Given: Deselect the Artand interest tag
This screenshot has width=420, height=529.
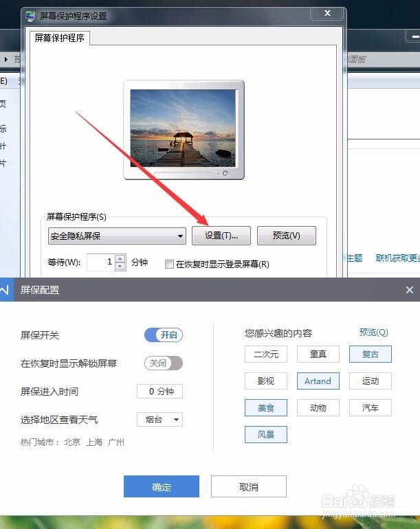Looking at the screenshot, I should click(318, 381).
